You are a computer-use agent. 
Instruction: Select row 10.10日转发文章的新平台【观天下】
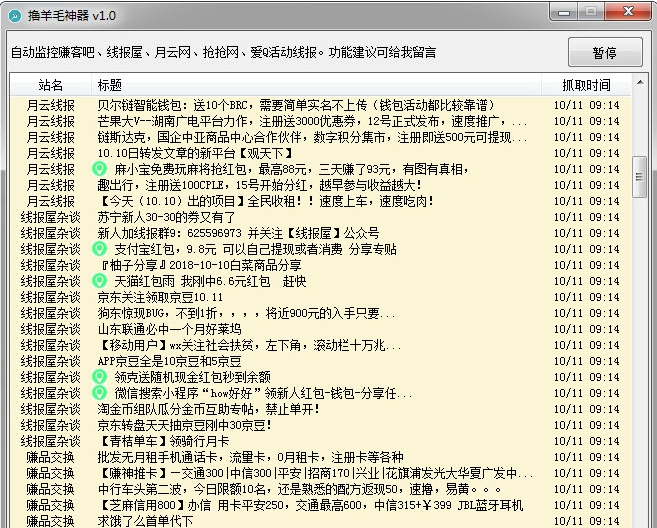(321, 153)
